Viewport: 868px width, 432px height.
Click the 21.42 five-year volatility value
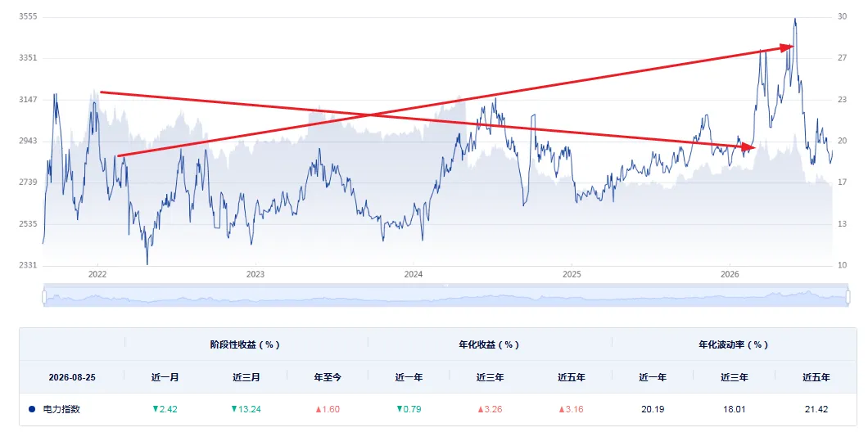[x=816, y=409]
